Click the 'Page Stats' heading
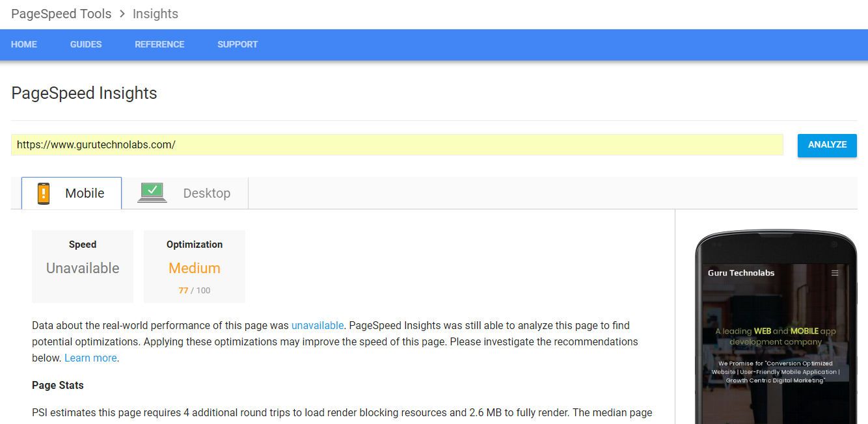Image resolution: width=868 pixels, height=424 pixels. (x=58, y=385)
